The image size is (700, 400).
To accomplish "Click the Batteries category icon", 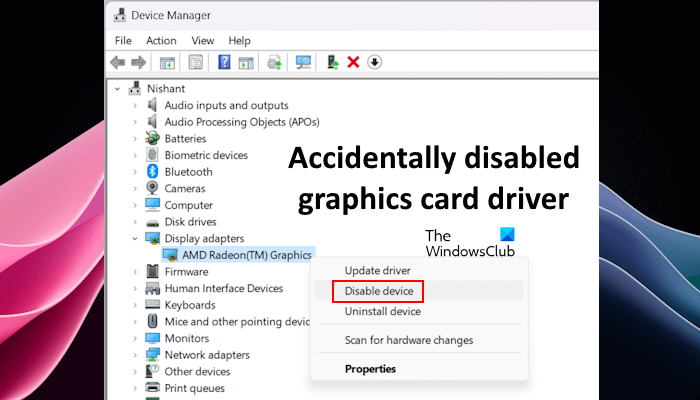I will pos(152,138).
